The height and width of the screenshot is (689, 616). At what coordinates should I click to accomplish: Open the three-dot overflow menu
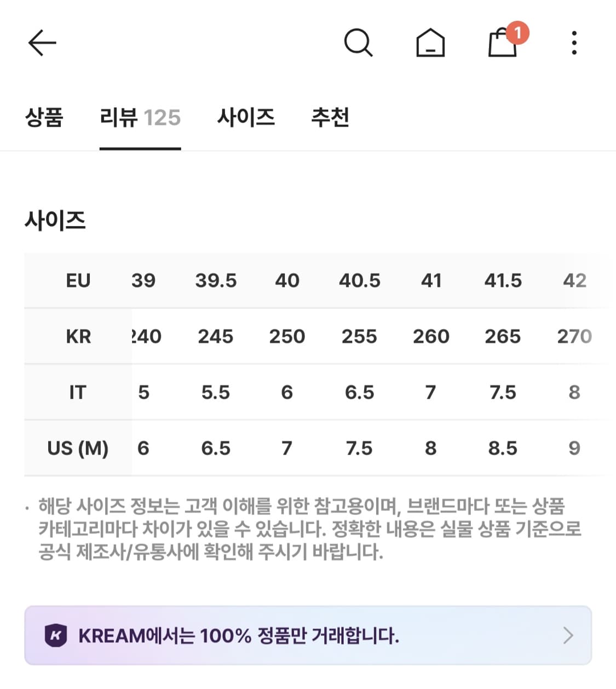pos(574,43)
